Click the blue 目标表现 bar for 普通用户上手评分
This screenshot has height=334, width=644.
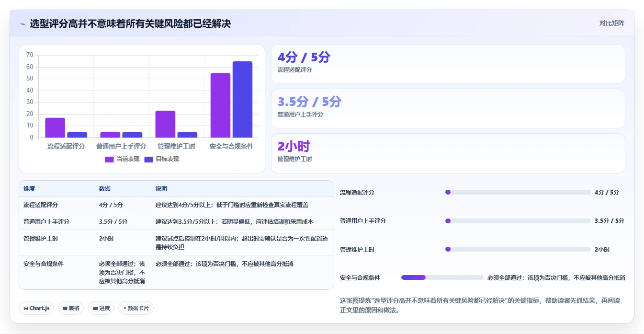132,135
